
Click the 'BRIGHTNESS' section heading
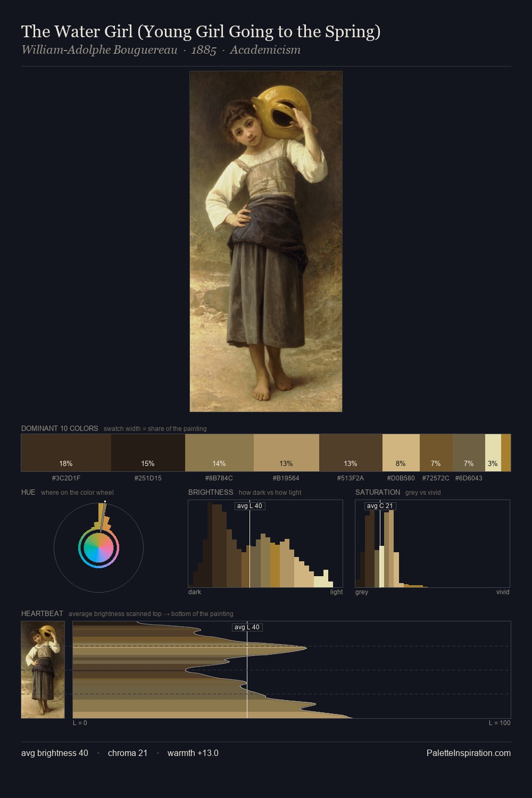point(211,492)
